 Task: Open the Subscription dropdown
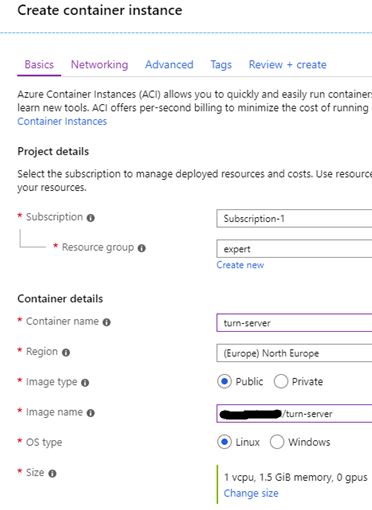click(x=294, y=219)
